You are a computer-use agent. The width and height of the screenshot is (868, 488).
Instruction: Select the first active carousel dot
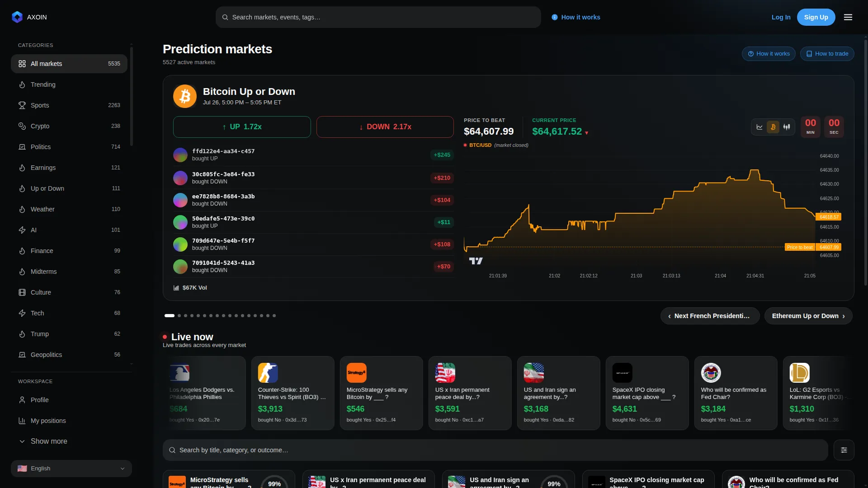click(170, 316)
